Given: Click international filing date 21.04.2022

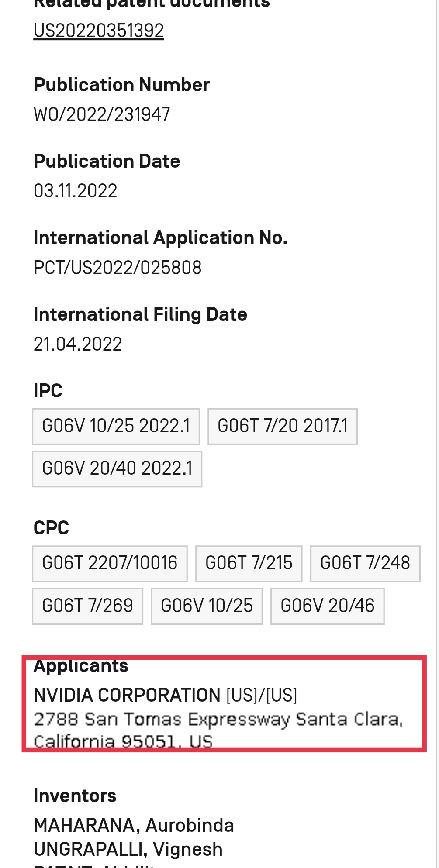Looking at the screenshot, I should click(x=78, y=344).
